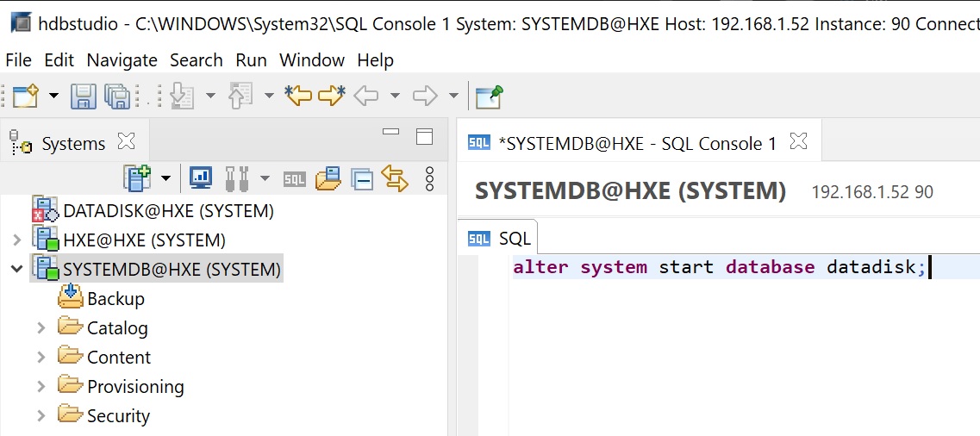The height and width of the screenshot is (436, 980).
Task: Open the System Monitor icon
Action: pyautogui.click(x=200, y=178)
